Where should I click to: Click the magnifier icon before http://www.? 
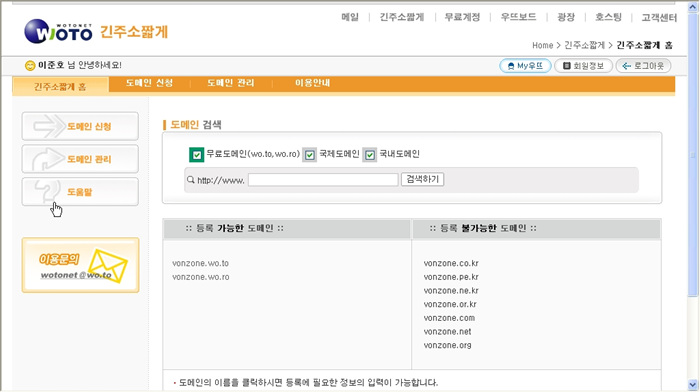191,180
